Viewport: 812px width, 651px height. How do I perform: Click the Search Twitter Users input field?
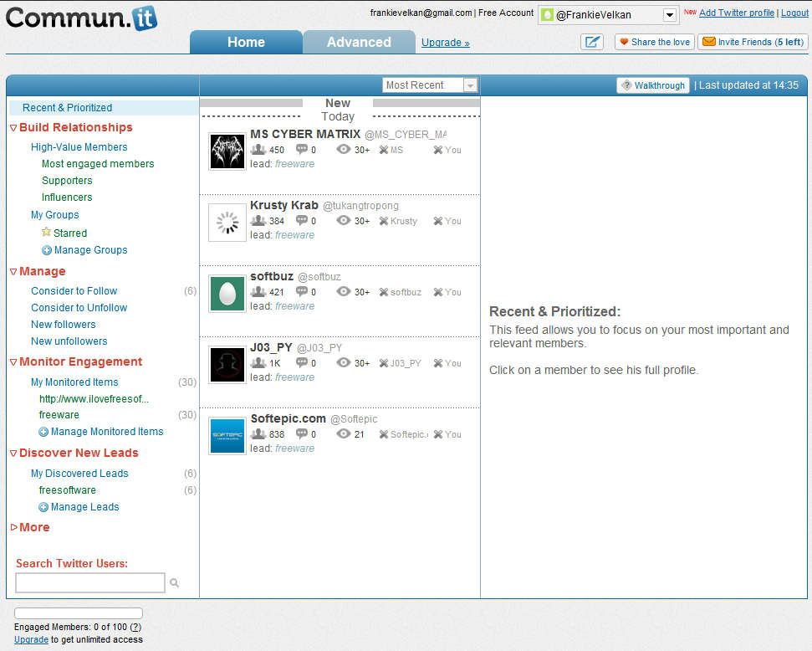pos(90,582)
